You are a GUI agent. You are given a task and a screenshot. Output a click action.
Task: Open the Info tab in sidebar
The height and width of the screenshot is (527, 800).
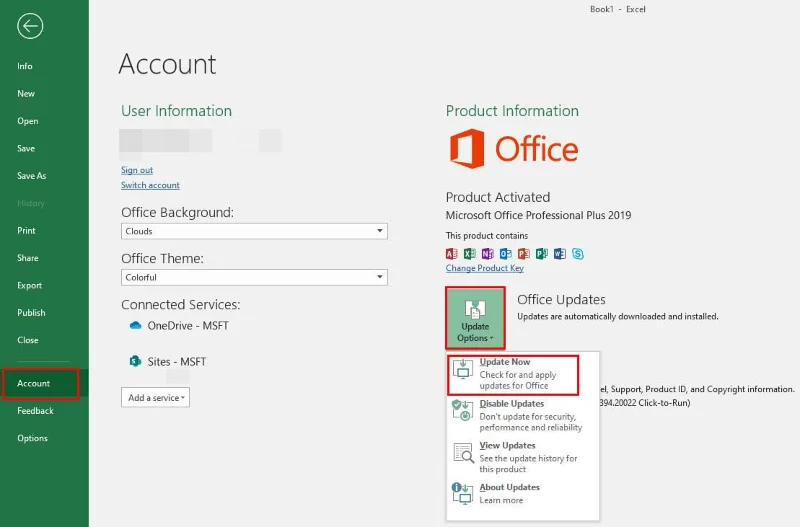click(25, 66)
